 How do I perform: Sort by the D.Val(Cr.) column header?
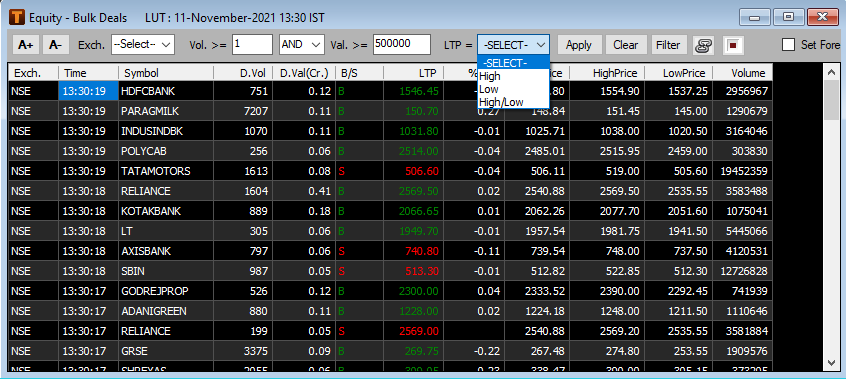pos(304,73)
